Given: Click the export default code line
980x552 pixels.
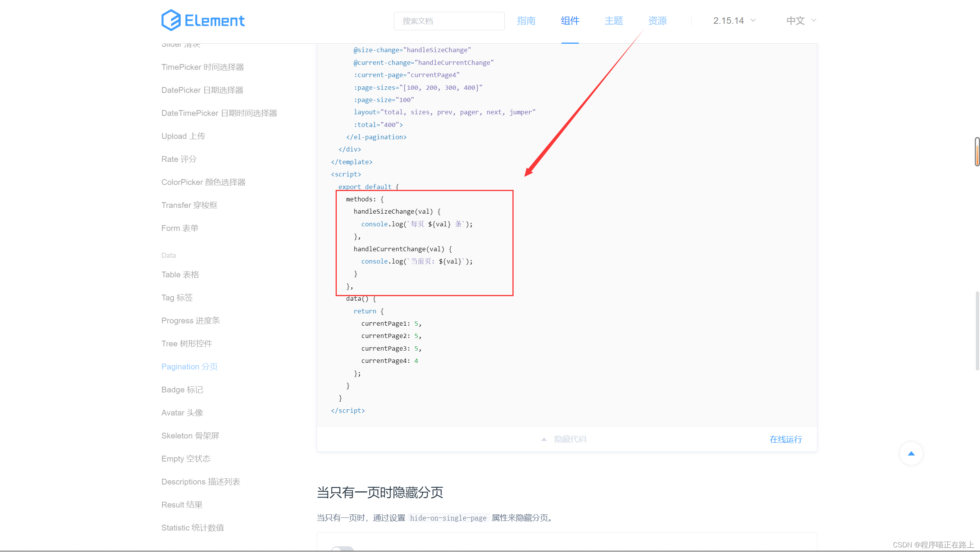Looking at the screenshot, I should [x=369, y=187].
